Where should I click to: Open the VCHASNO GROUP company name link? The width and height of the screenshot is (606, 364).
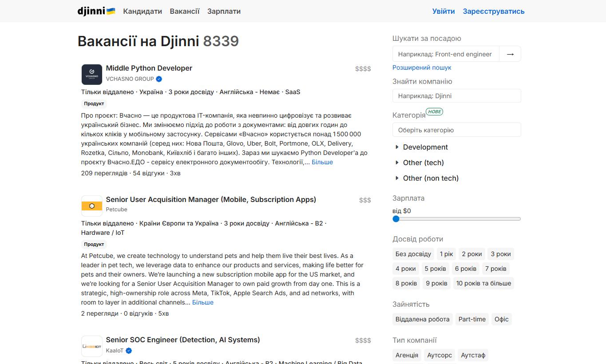[130, 79]
